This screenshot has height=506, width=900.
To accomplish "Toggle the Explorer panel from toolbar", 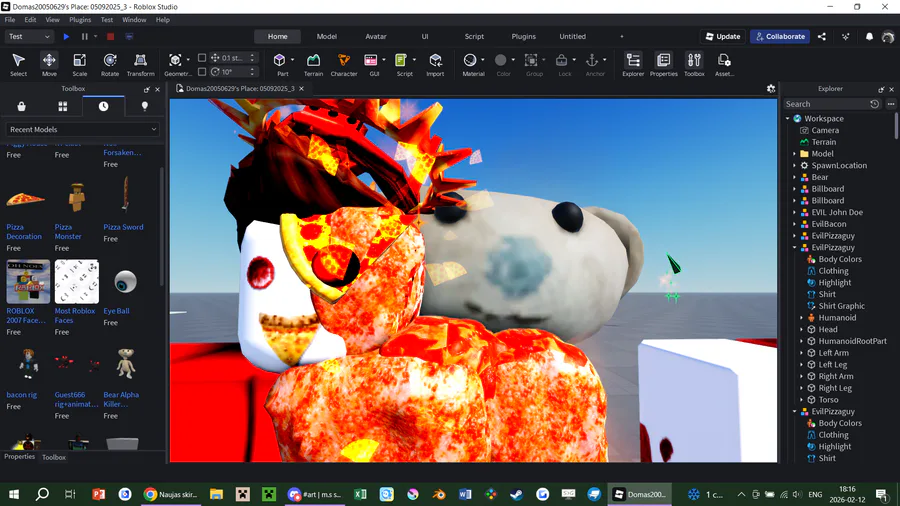I will tap(633, 64).
